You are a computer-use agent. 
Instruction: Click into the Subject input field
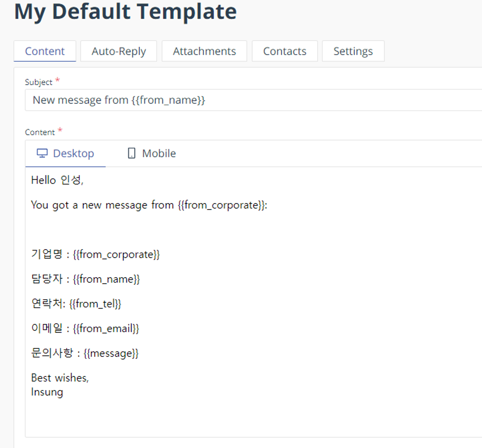[253, 100]
